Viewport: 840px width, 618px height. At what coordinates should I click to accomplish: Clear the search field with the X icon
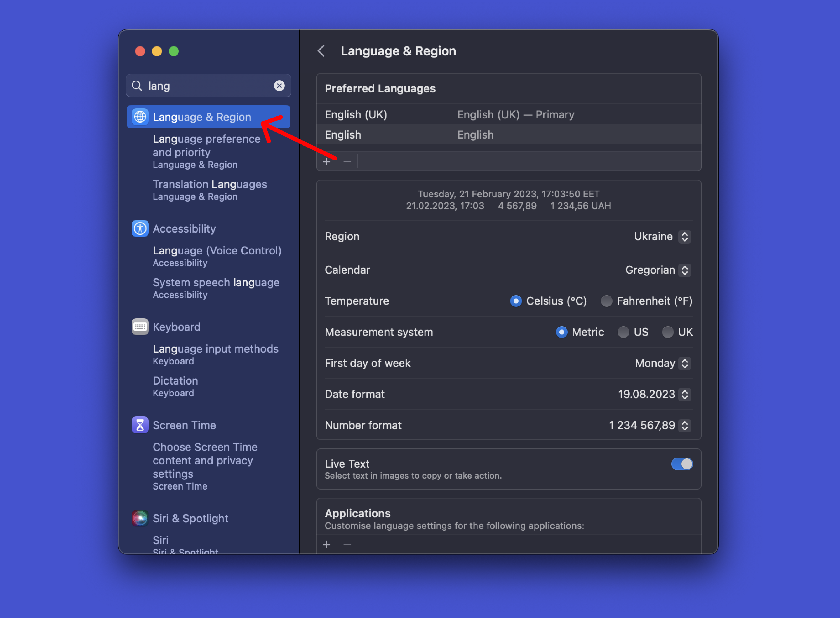(279, 86)
